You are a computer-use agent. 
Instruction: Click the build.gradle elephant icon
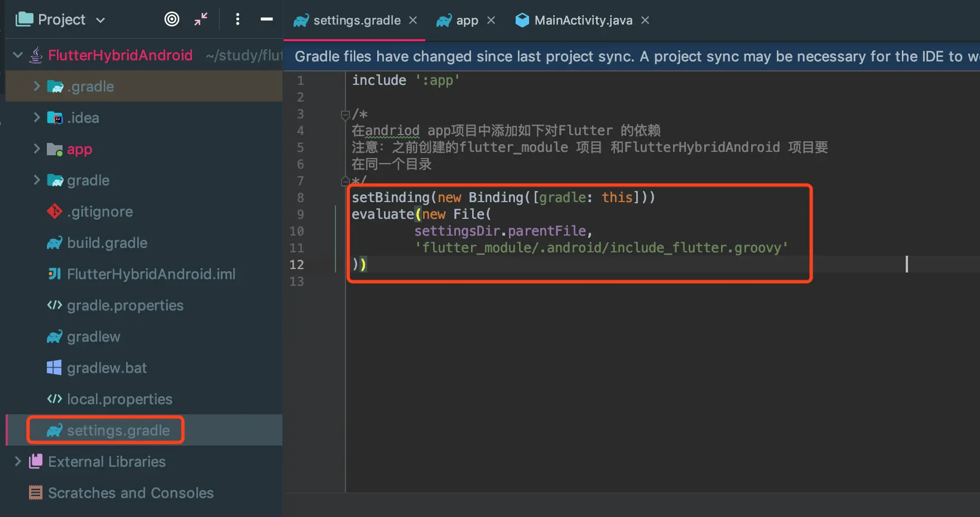click(x=55, y=243)
